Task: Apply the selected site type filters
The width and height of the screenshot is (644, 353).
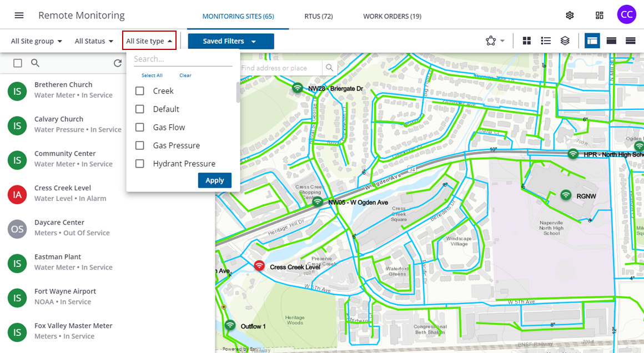Action: (x=214, y=180)
